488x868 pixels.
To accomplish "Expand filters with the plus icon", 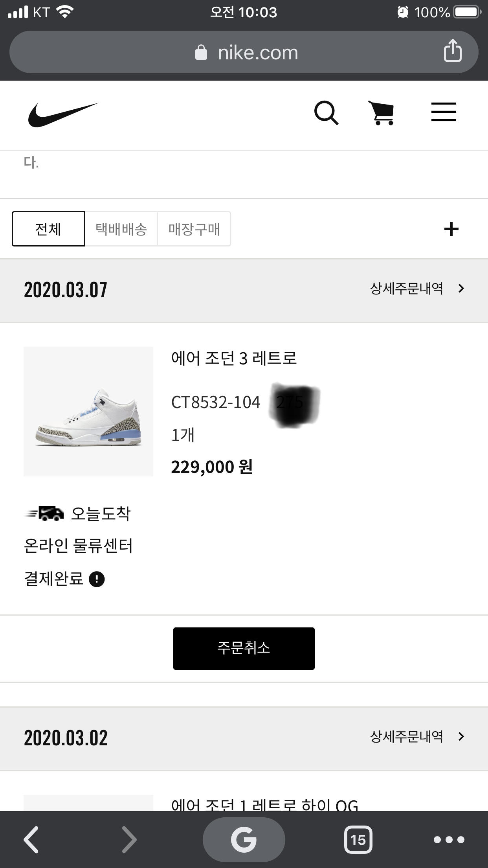I will [451, 229].
